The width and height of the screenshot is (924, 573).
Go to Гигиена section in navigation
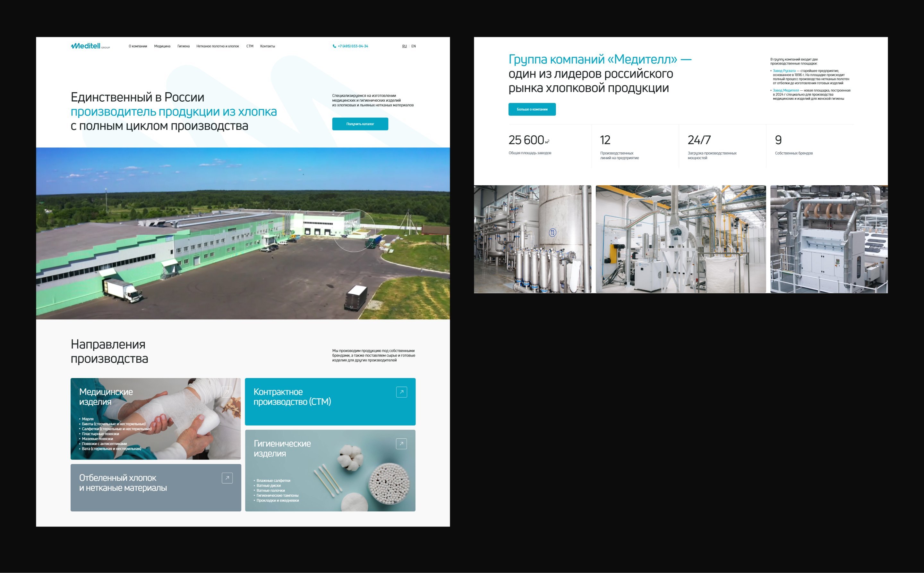184,46
